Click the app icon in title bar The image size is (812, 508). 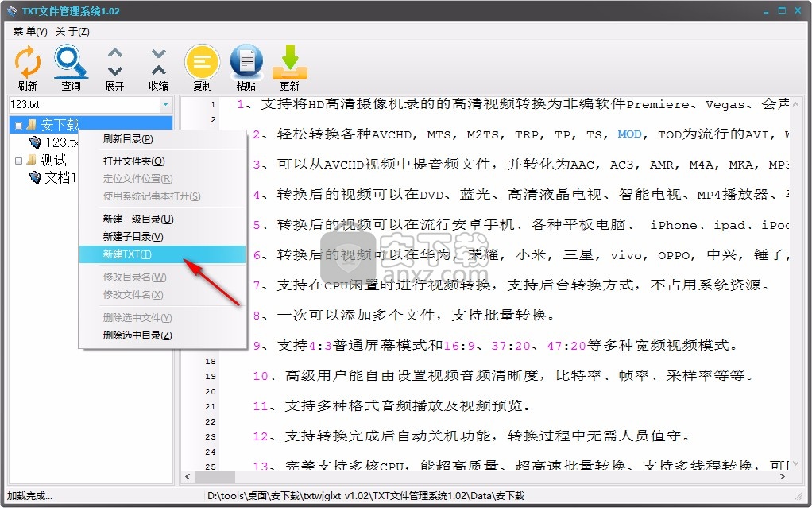pyautogui.click(x=11, y=11)
